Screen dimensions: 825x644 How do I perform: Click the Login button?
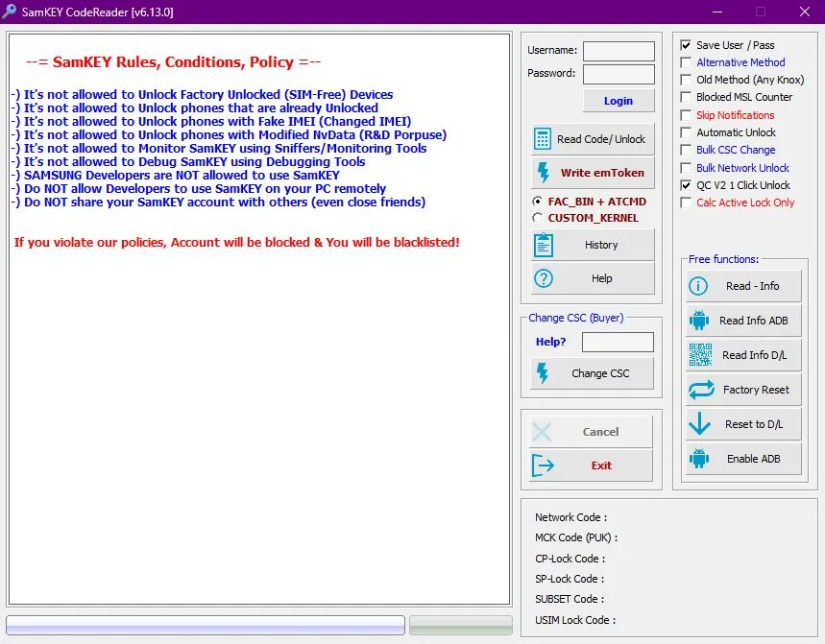[619, 101]
